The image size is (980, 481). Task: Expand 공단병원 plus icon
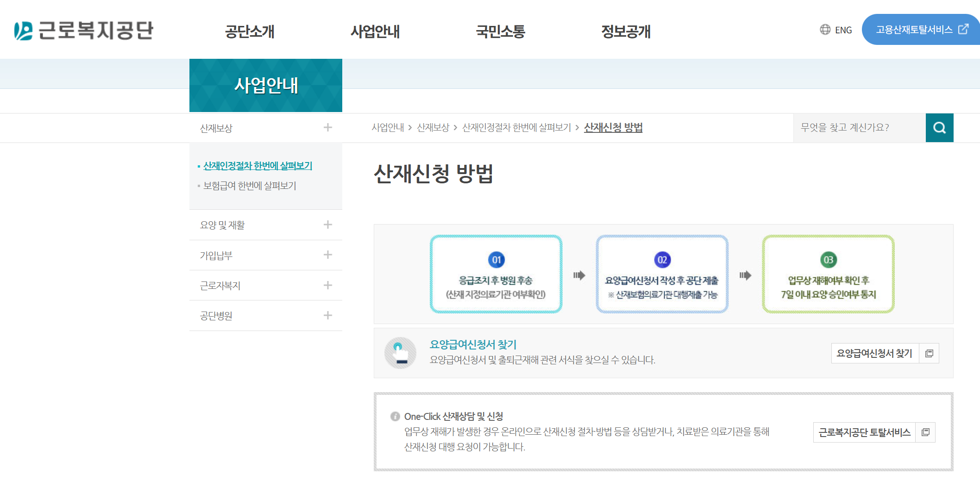(x=328, y=315)
